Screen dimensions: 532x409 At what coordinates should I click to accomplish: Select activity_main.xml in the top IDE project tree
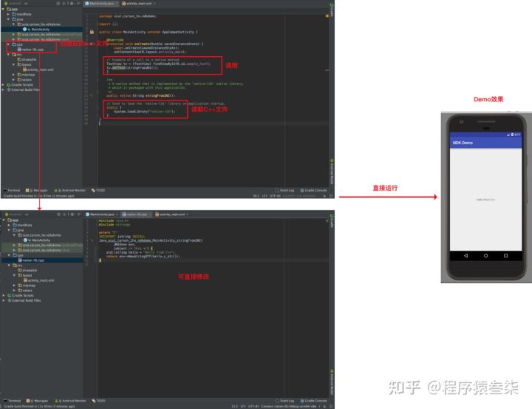(x=38, y=70)
